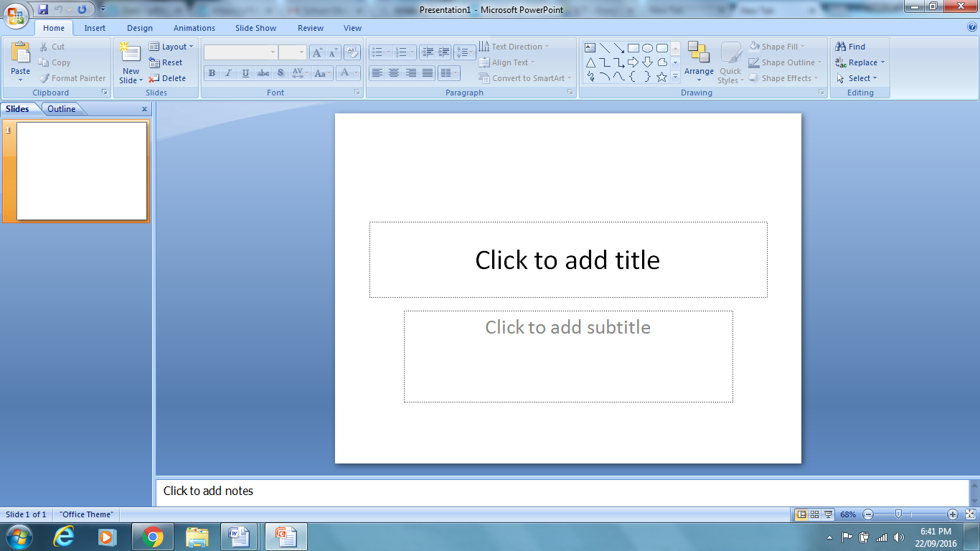Image resolution: width=980 pixels, height=551 pixels.
Task: Toggle center text alignment
Action: pyautogui.click(x=394, y=73)
